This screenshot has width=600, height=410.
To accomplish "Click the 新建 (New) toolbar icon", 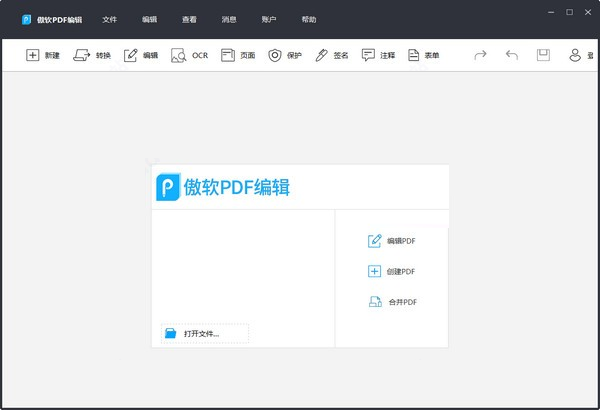I will pyautogui.click(x=33, y=55).
